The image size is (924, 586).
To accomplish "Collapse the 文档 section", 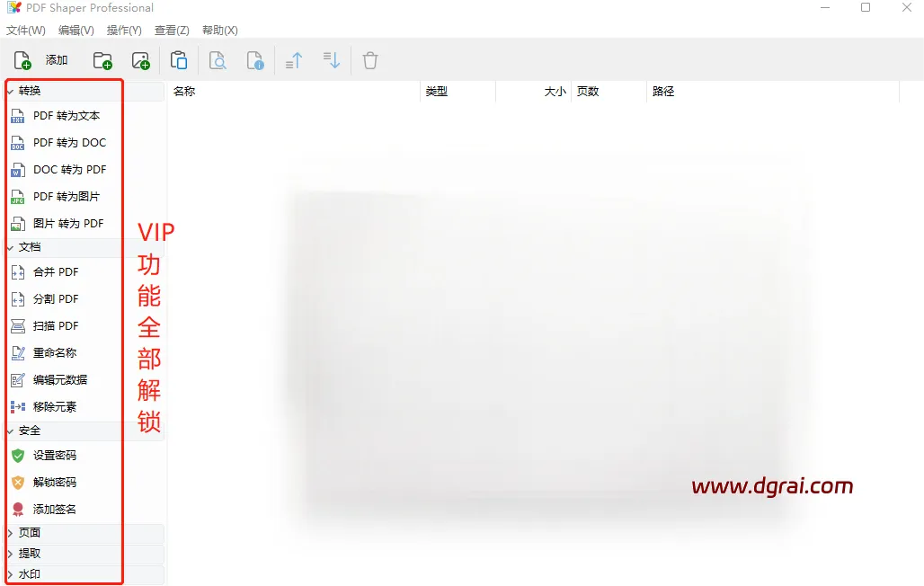I will (x=10, y=247).
